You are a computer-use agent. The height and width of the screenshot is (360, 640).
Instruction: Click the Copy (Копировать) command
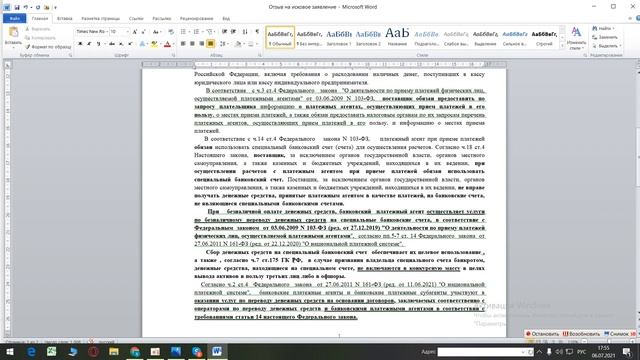[40, 38]
